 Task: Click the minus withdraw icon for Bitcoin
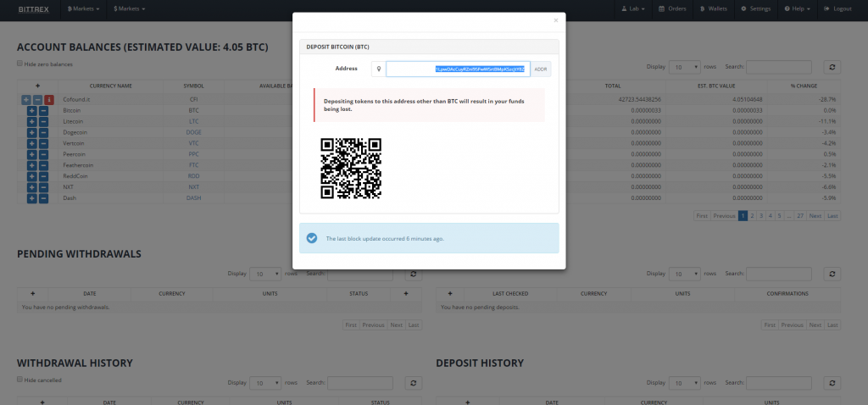[44, 111]
